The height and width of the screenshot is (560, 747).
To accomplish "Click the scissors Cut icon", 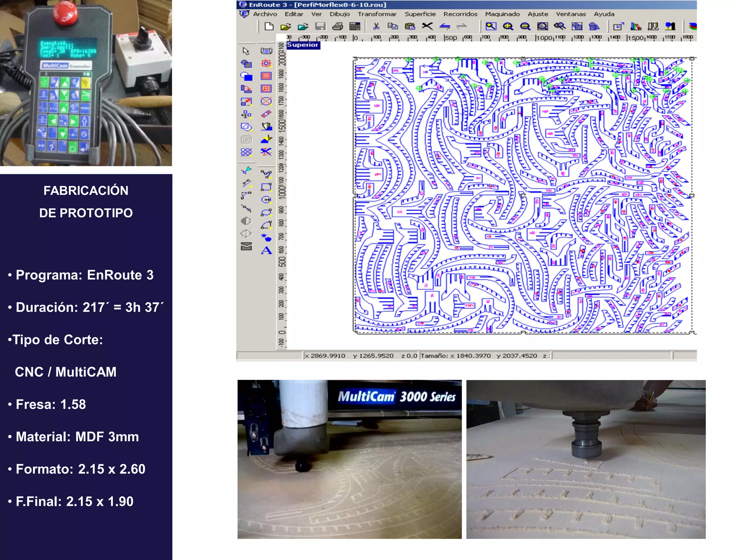I will 376,26.
